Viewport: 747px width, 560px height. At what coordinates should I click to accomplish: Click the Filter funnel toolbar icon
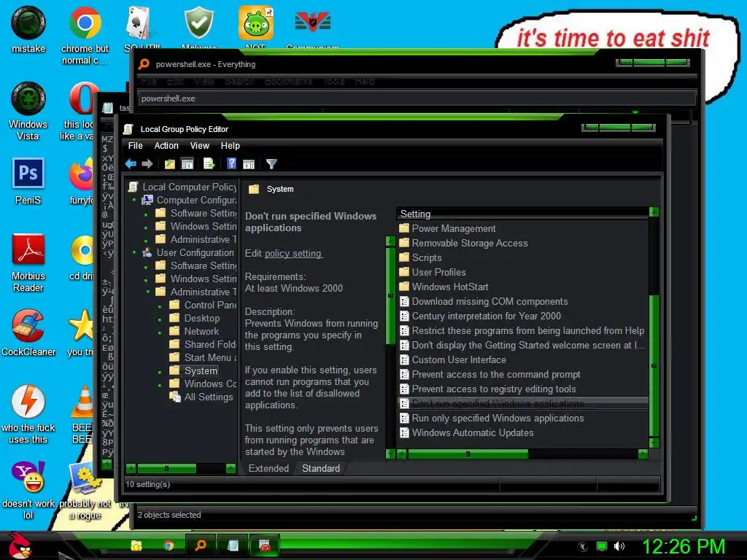point(271,164)
